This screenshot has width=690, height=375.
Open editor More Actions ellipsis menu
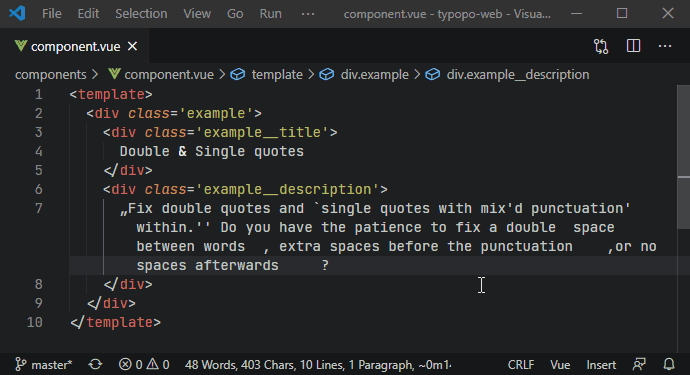[x=665, y=46]
